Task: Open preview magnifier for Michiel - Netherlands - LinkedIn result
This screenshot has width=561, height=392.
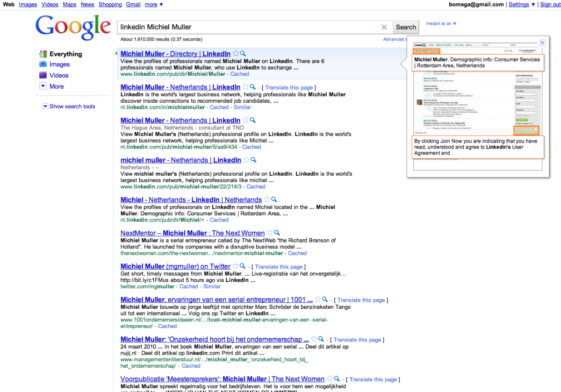Action: 274,200
